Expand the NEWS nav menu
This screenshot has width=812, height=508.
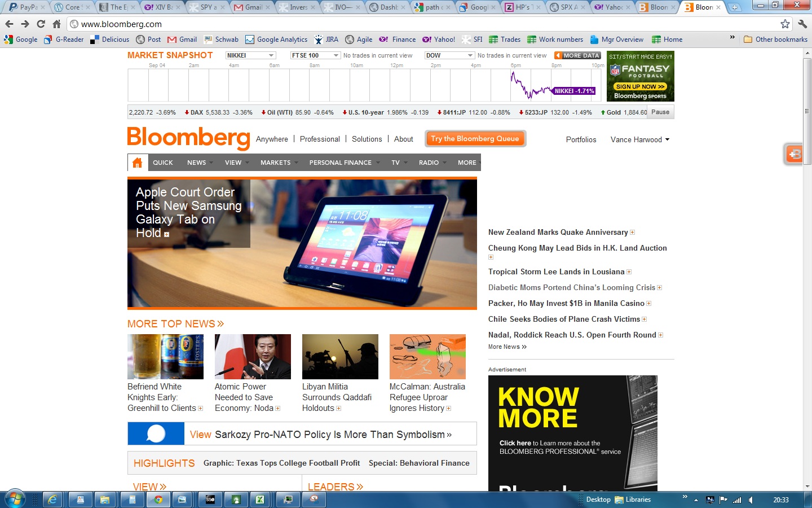tap(200, 163)
